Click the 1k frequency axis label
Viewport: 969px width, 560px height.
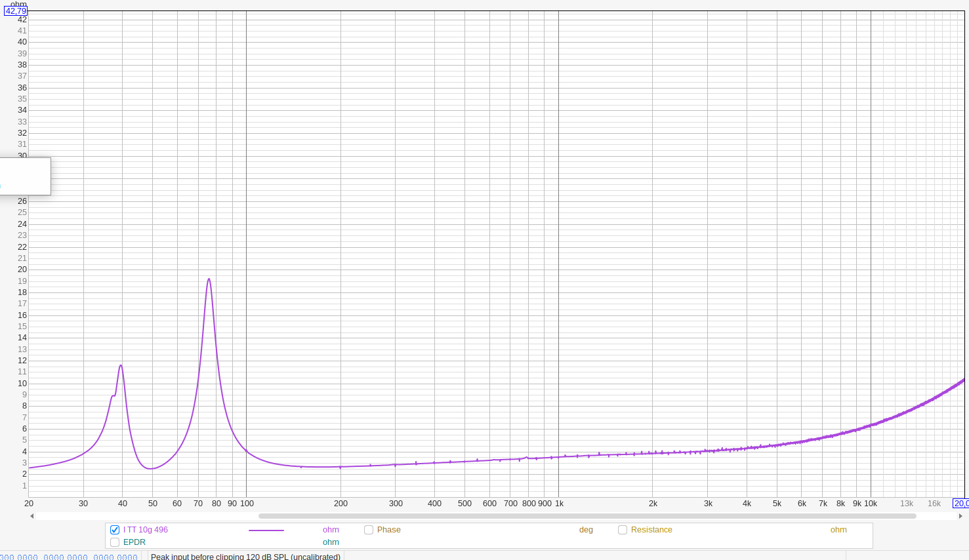click(559, 504)
